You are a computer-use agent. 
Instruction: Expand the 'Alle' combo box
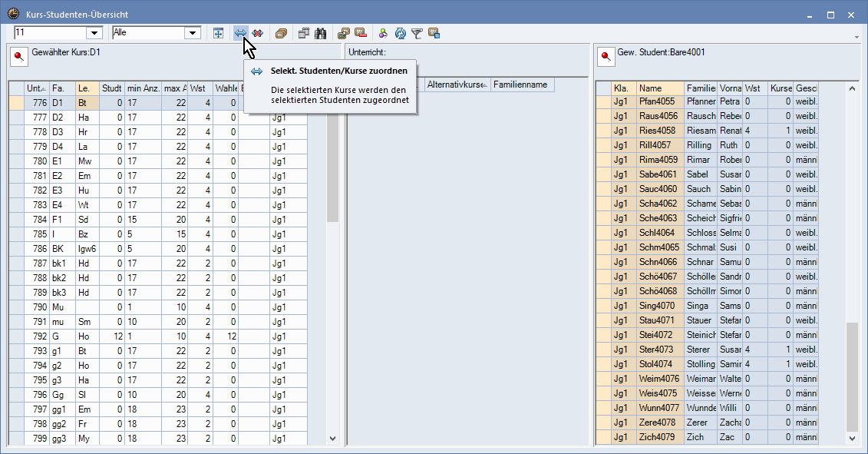click(x=193, y=33)
